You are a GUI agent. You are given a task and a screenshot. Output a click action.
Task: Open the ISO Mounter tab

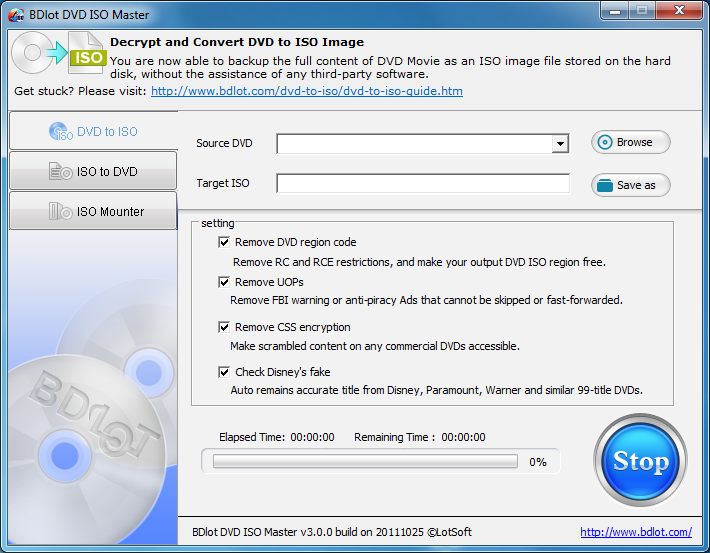(x=93, y=211)
